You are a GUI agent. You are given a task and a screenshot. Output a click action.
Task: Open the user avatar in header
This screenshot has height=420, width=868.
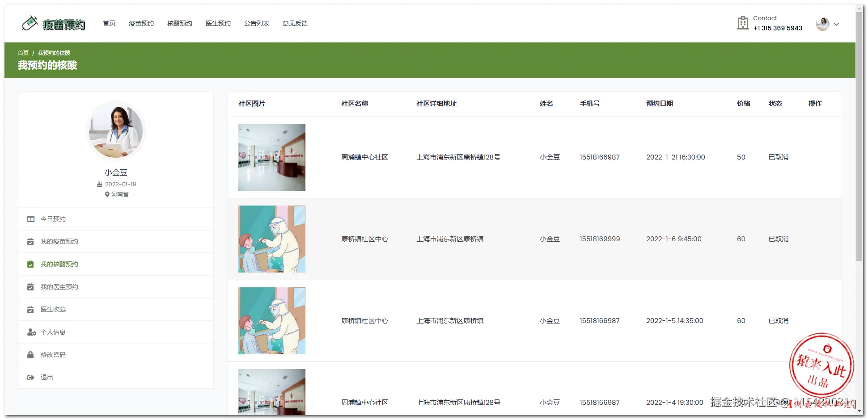(x=822, y=24)
